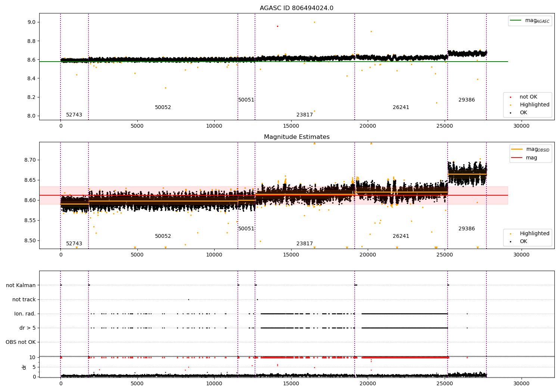Image resolution: width=560 pixels, height=392 pixels.
Task: Click the rotated 'dr' y-axis label
Action: [x=24, y=367]
